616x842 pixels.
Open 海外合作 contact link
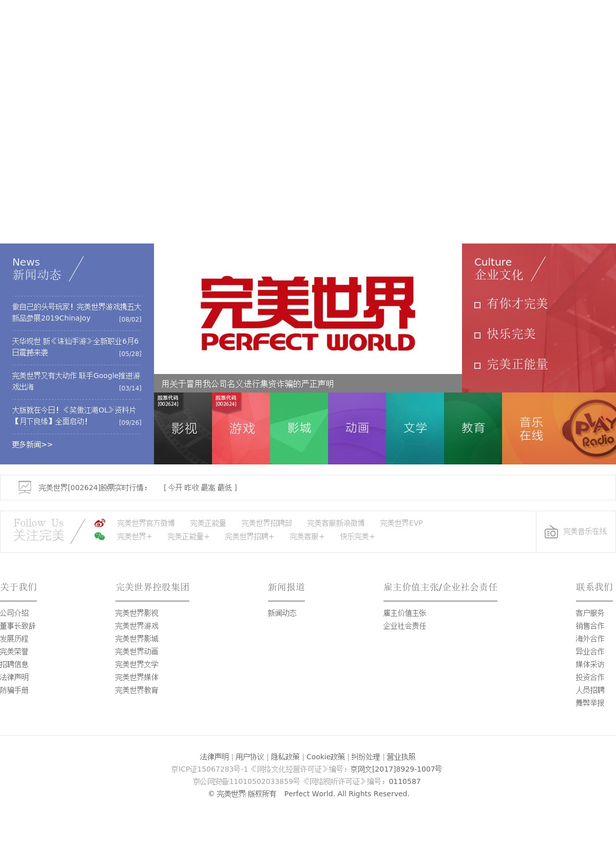(x=590, y=639)
